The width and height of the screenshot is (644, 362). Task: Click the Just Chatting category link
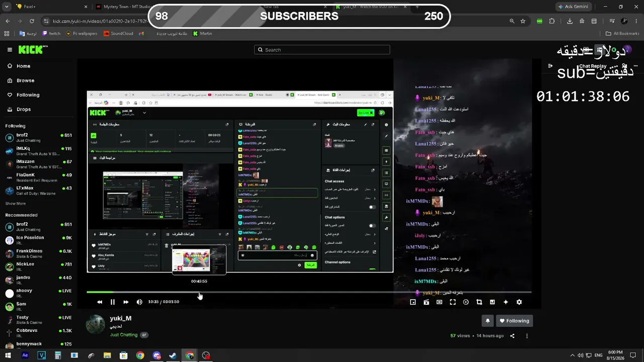124,335
